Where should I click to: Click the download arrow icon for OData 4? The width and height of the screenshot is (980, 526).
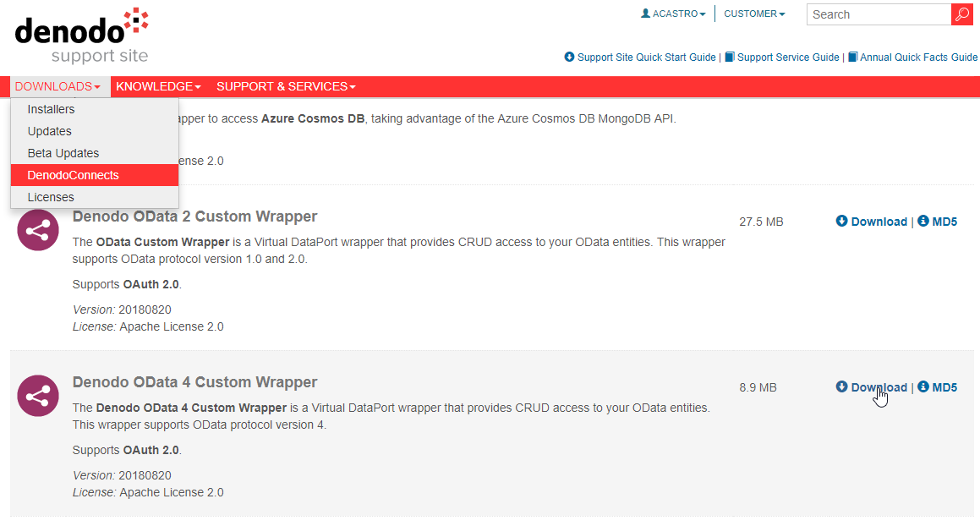click(x=842, y=386)
